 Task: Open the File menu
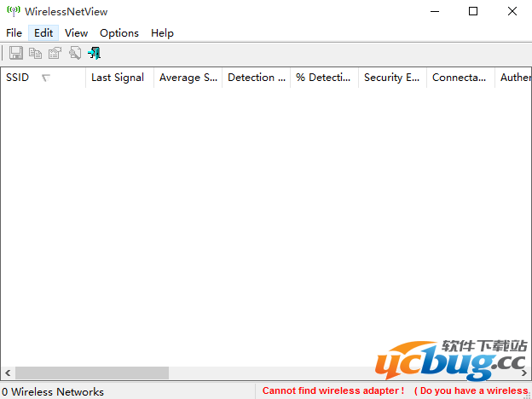(14, 33)
